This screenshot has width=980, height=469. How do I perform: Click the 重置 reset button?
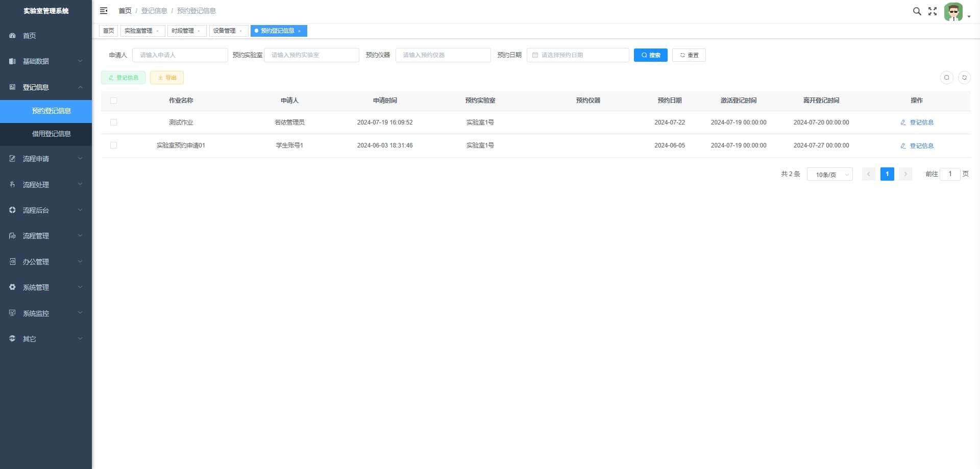[x=689, y=55]
